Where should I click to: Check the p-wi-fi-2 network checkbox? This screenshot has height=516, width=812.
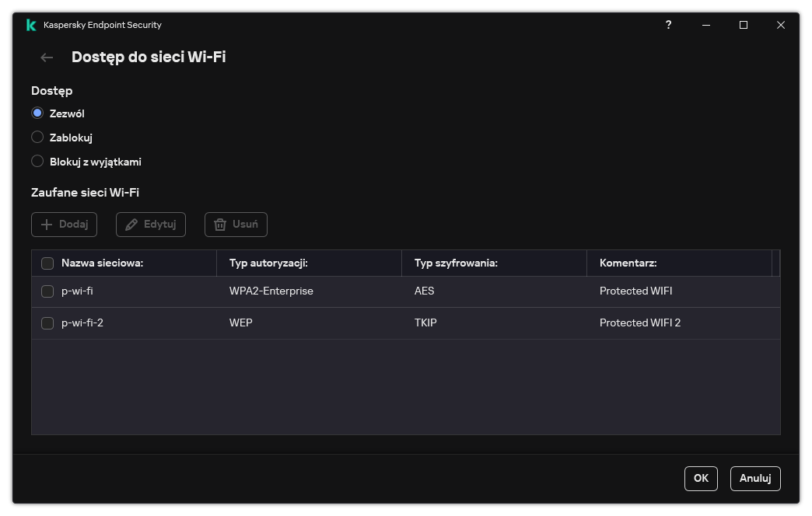(47, 323)
